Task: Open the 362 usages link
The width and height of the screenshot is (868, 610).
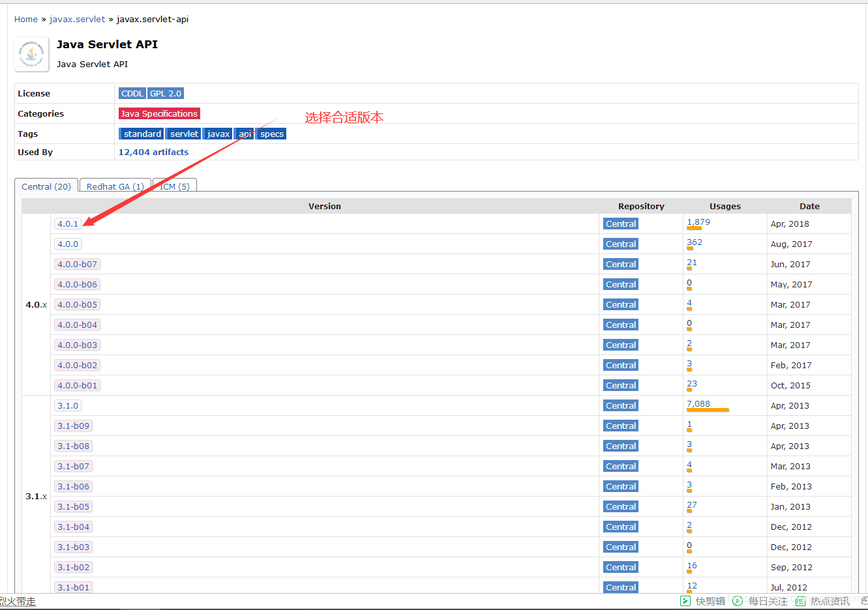Action: click(695, 242)
